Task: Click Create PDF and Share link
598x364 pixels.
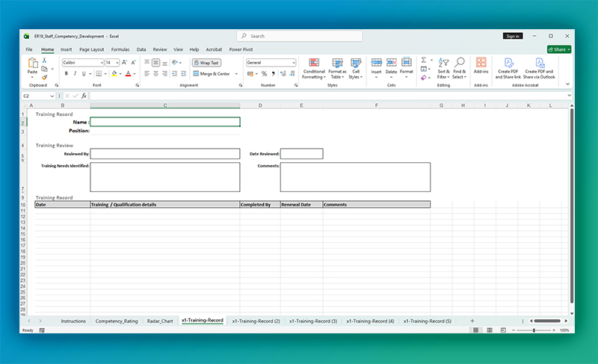Action: click(508, 68)
